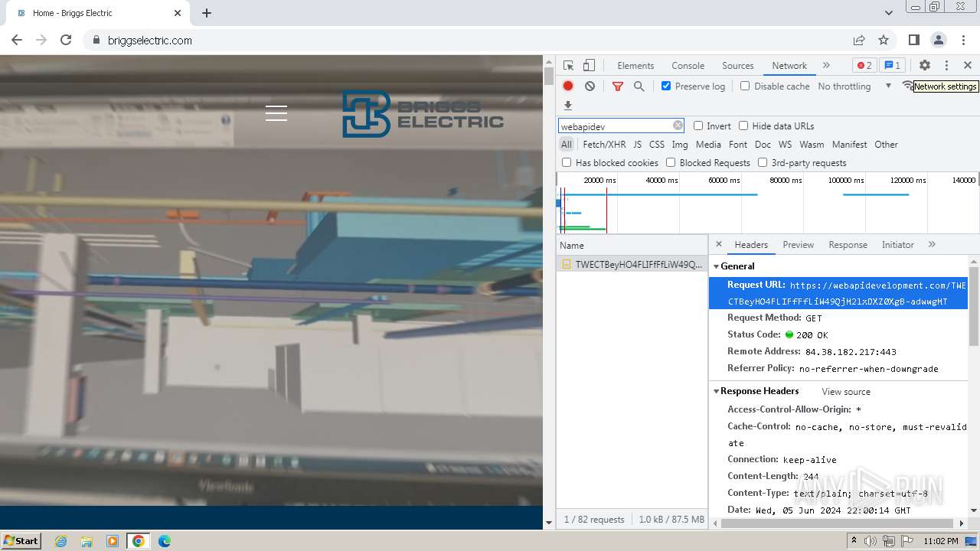Image resolution: width=980 pixels, height=551 pixels.
Task: Bookmark this page with the star
Action: [x=884, y=40]
